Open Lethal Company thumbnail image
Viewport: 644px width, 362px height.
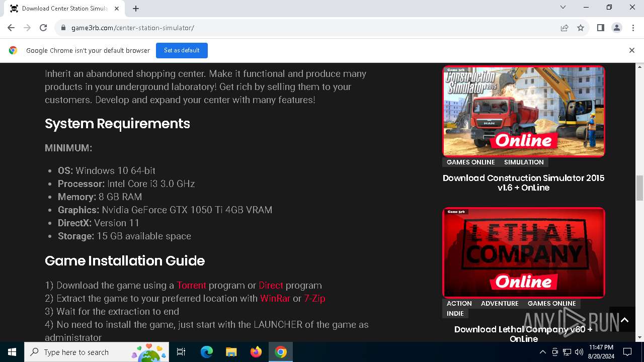(524, 252)
